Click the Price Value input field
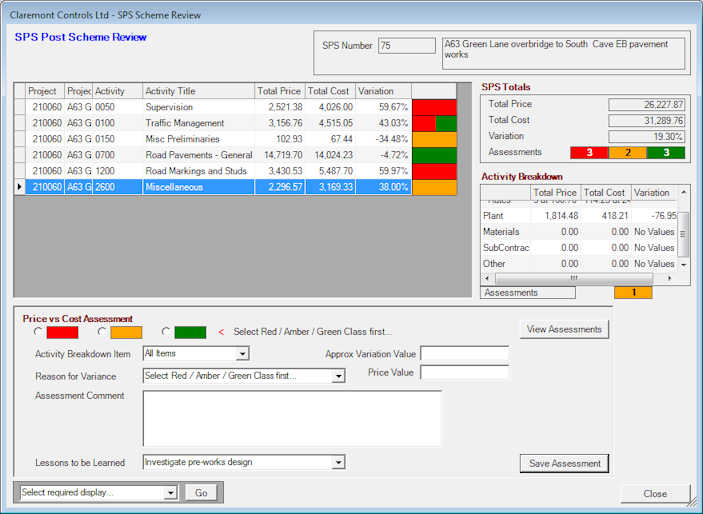Image resolution: width=703 pixels, height=514 pixels. pyautogui.click(x=464, y=372)
